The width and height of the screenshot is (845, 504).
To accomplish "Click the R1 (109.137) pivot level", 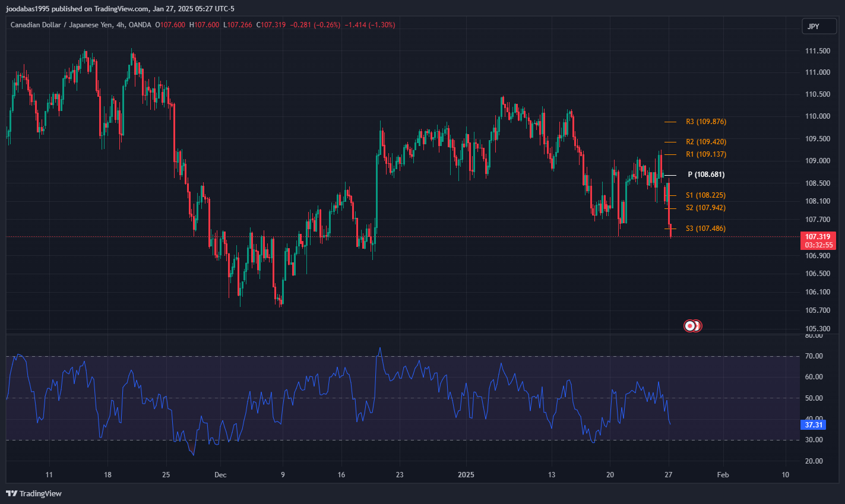I will [705, 154].
